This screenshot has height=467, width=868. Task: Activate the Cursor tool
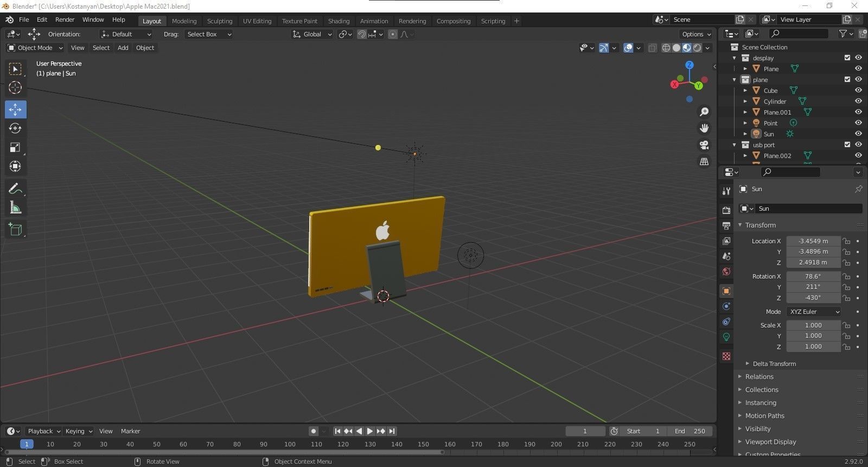[x=15, y=87]
